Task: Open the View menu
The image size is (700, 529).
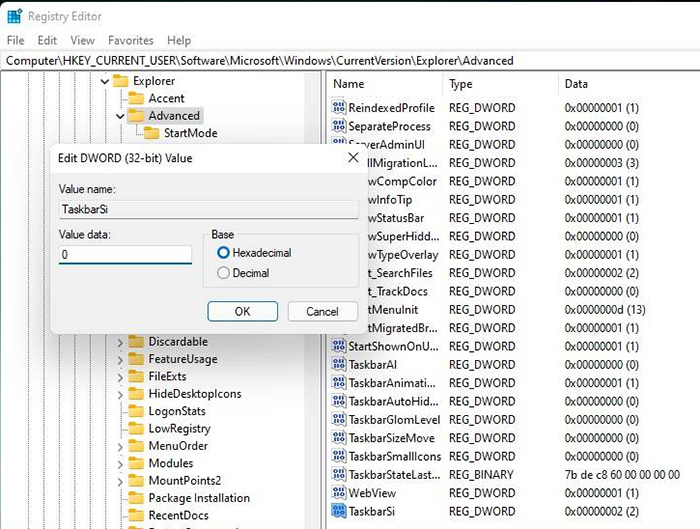Action: tap(83, 40)
